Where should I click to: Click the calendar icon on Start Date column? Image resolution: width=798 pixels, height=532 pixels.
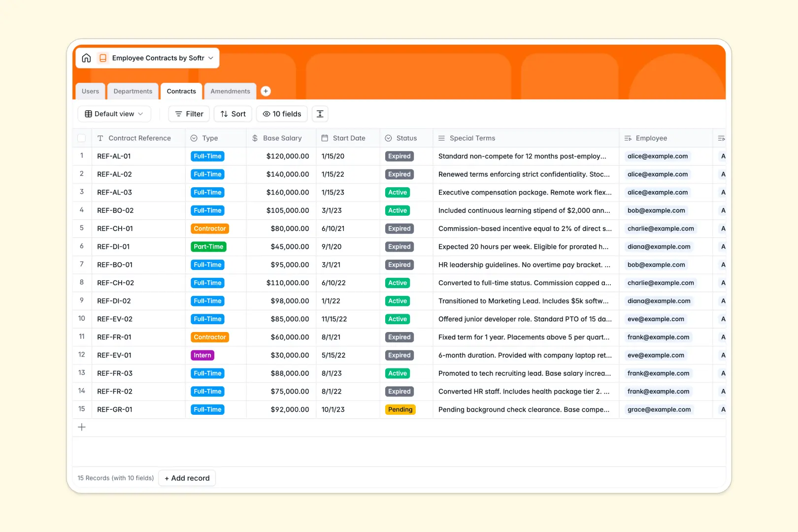[x=324, y=138]
